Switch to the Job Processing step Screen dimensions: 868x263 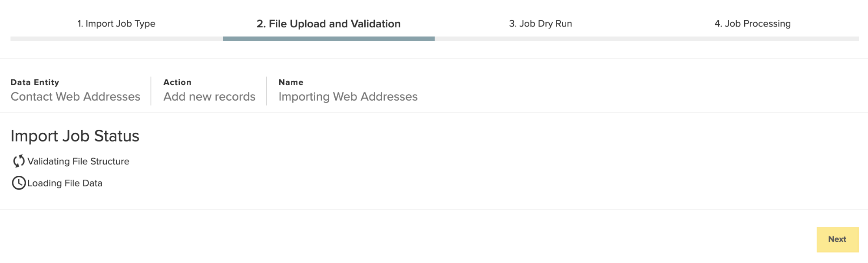point(752,24)
